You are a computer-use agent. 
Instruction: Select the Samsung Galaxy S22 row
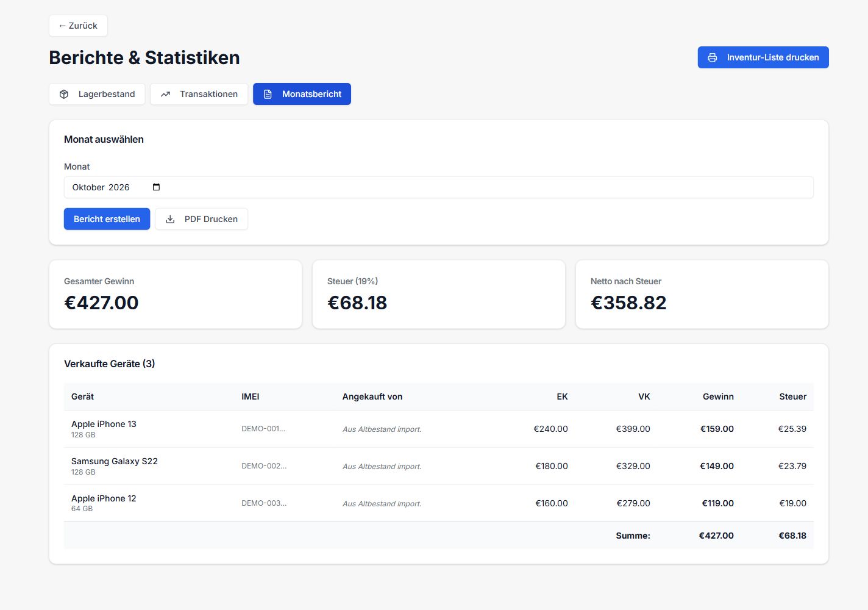pyautogui.click(x=439, y=466)
